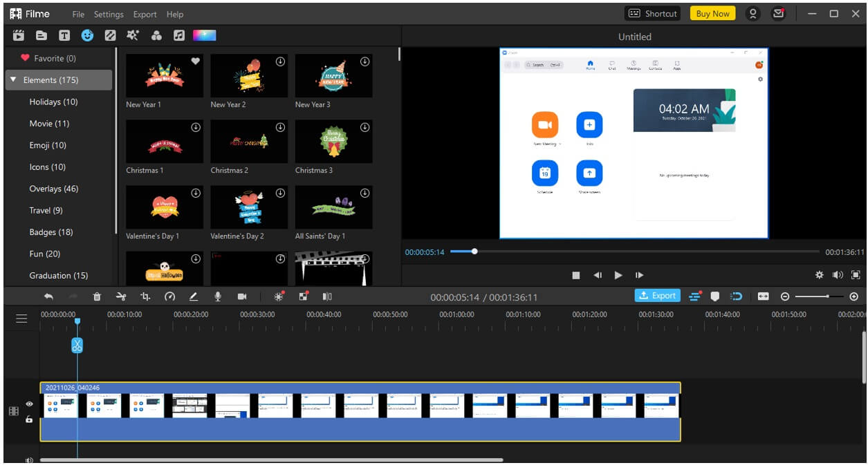
Task: Open the Favorite (0) list
Action: [49, 59]
